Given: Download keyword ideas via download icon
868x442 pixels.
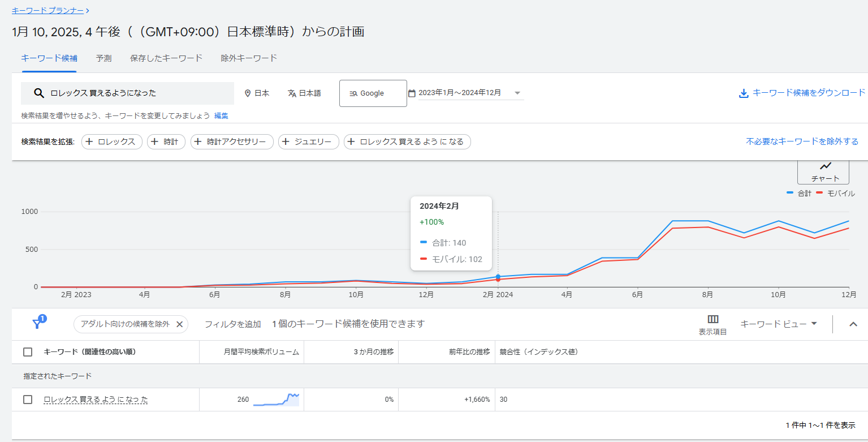Looking at the screenshot, I should tap(744, 93).
